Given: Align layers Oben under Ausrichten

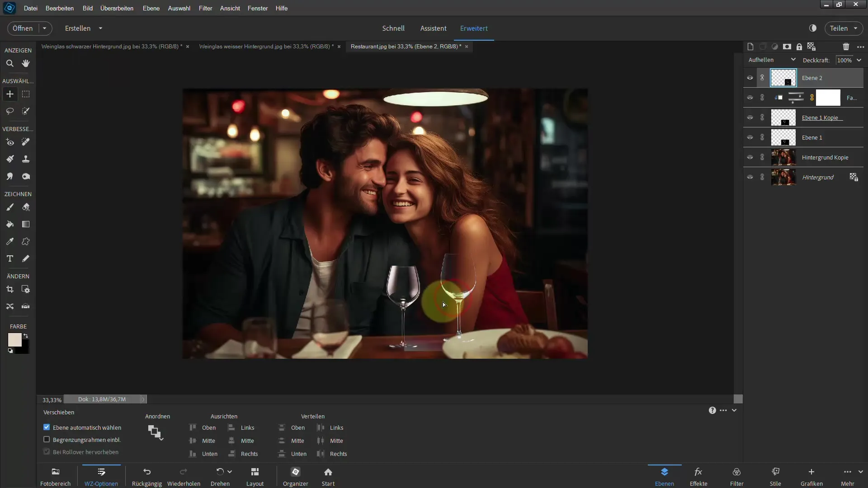Looking at the screenshot, I should [202, 427].
